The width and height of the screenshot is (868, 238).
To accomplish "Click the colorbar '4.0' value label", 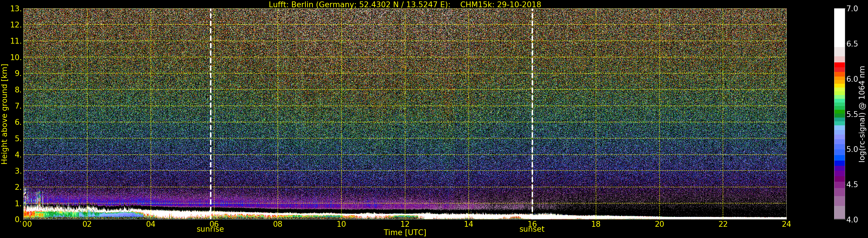I will (852, 220).
